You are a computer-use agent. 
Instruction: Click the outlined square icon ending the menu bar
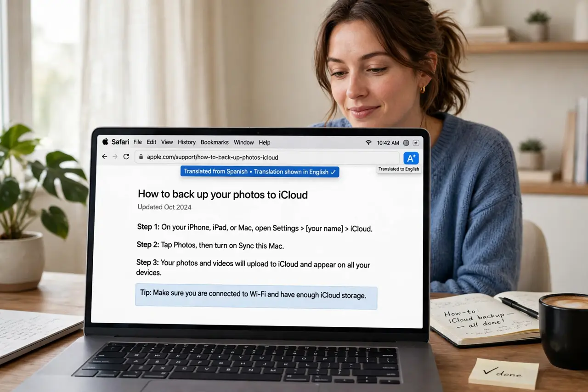pos(416,143)
